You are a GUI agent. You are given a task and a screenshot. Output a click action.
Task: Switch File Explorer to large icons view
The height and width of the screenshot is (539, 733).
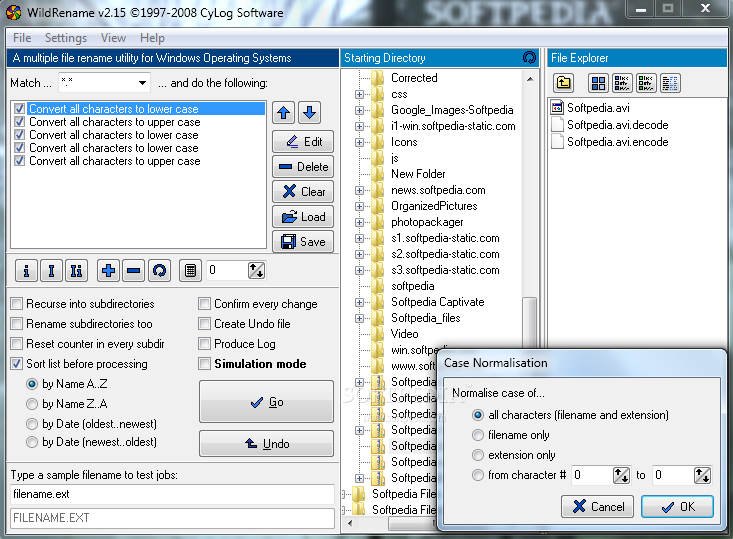pos(598,83)
